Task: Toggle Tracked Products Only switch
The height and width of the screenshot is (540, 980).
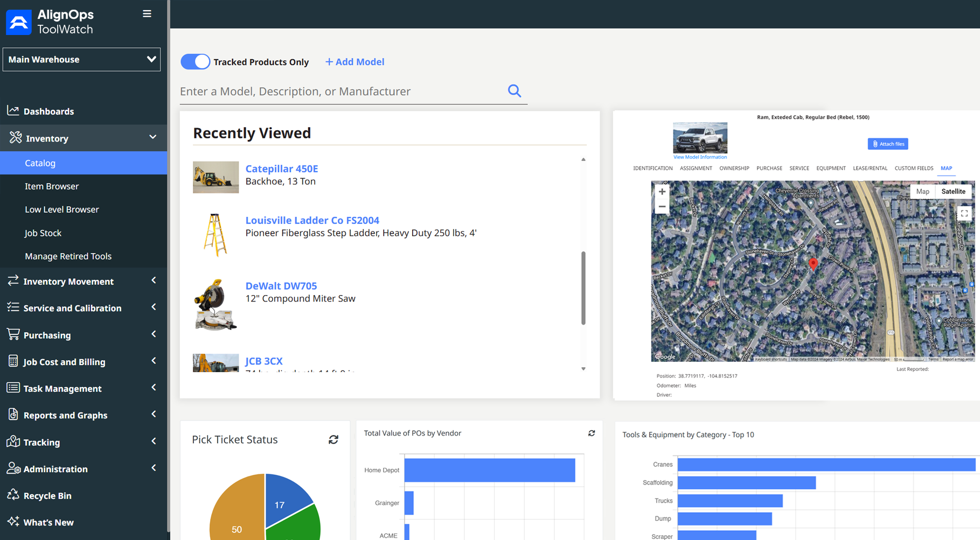Action: pyautogui.click(x=195, y=62)
